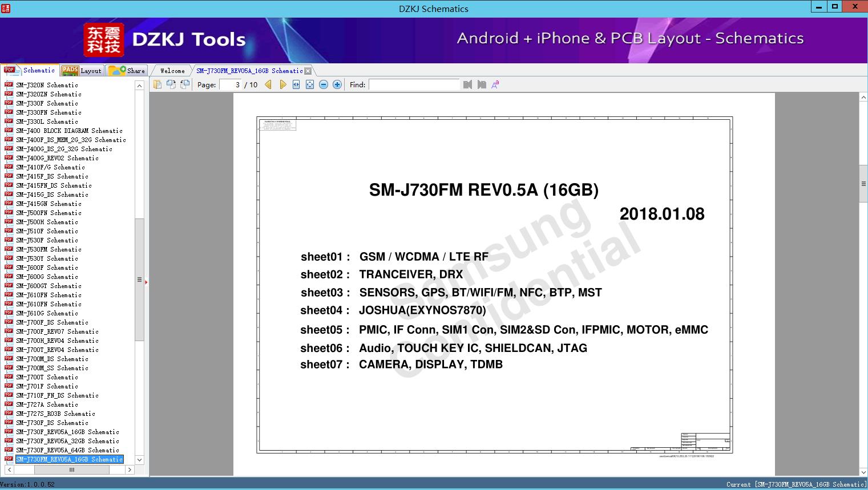Open SM-J710F_FN_DS Schematic

coord(58,395)
